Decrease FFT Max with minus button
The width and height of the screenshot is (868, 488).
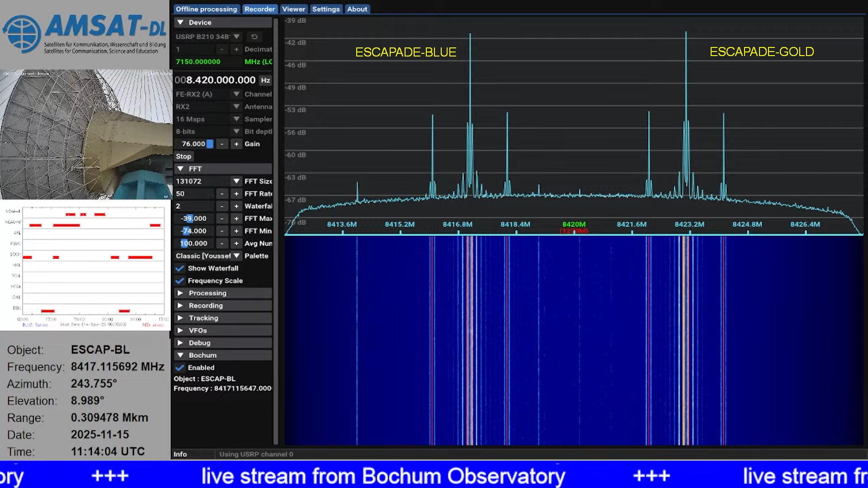222,218
